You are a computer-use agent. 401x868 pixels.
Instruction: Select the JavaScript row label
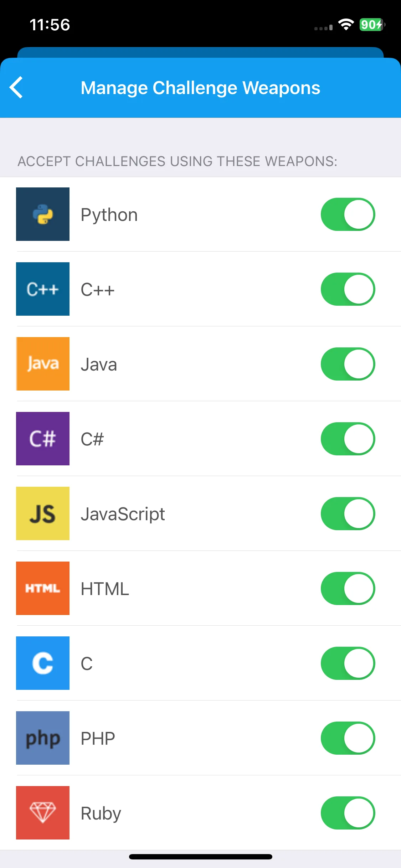tap(123, 514)
